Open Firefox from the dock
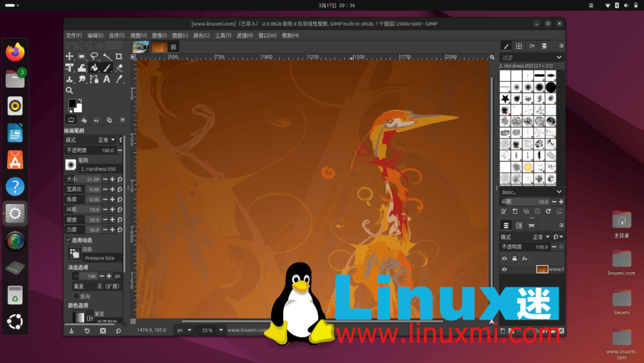This screenshot has height=363, width=644. (14, 51)
